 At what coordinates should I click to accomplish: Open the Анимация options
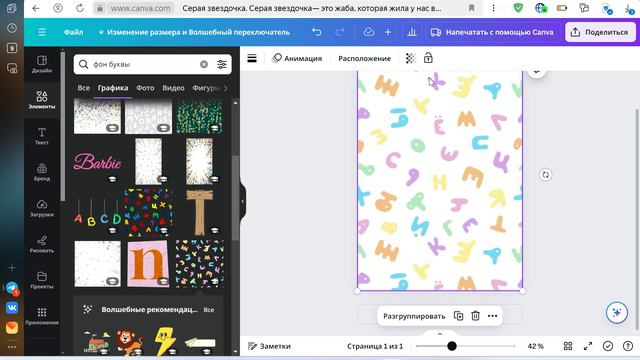297,58
